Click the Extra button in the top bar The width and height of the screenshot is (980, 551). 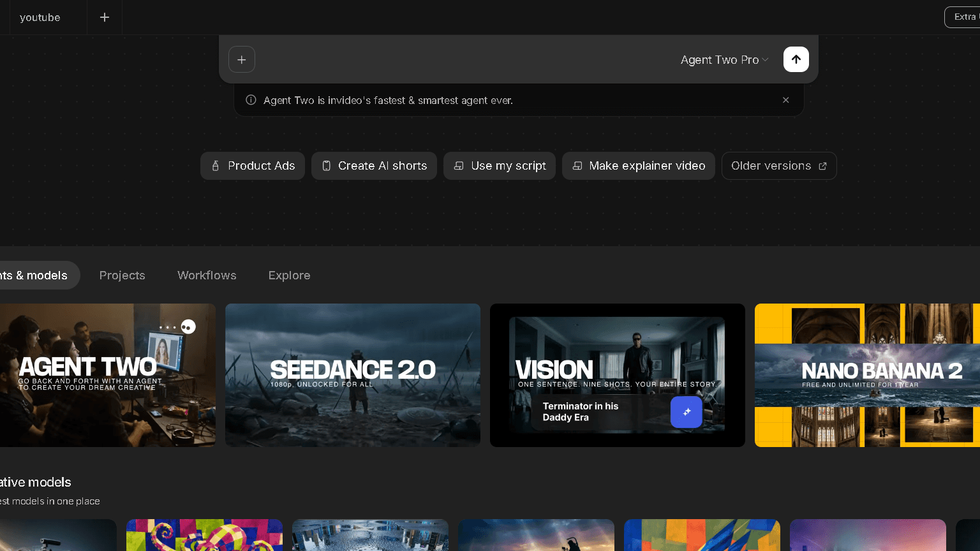[962, 17]
